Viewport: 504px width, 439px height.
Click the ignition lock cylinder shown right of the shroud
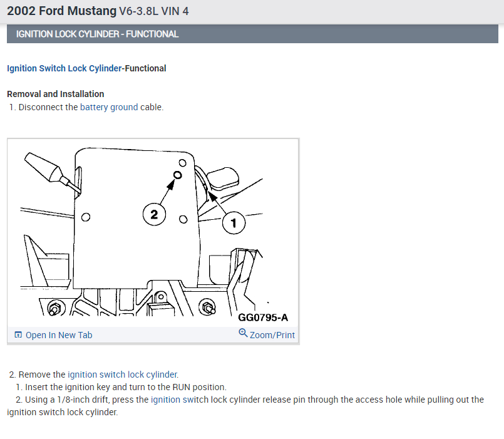[x=223, y=178]
